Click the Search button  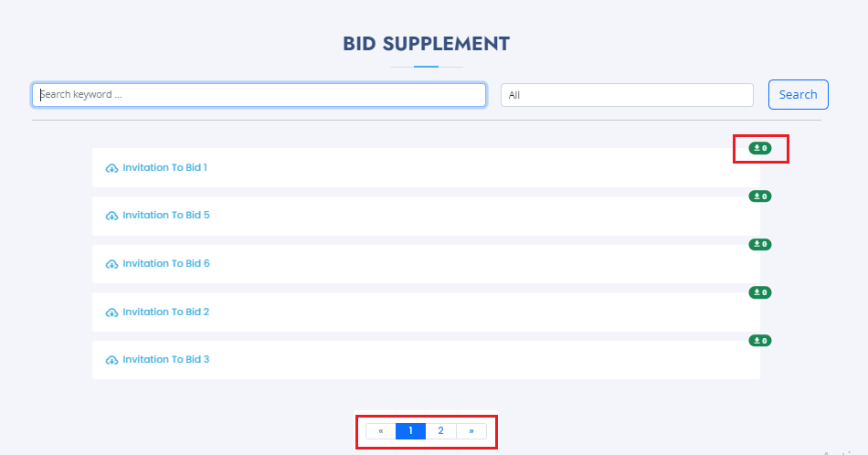(799, 95)
